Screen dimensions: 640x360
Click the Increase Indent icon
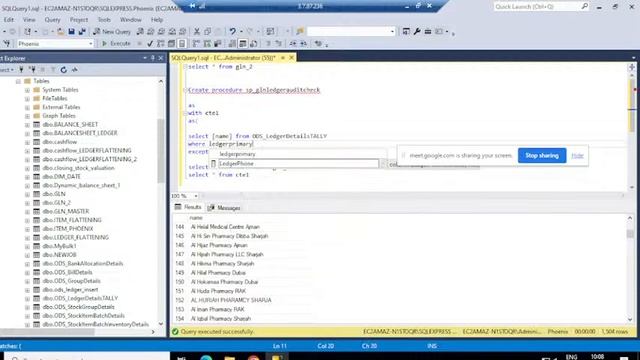(x=304, y=44)
